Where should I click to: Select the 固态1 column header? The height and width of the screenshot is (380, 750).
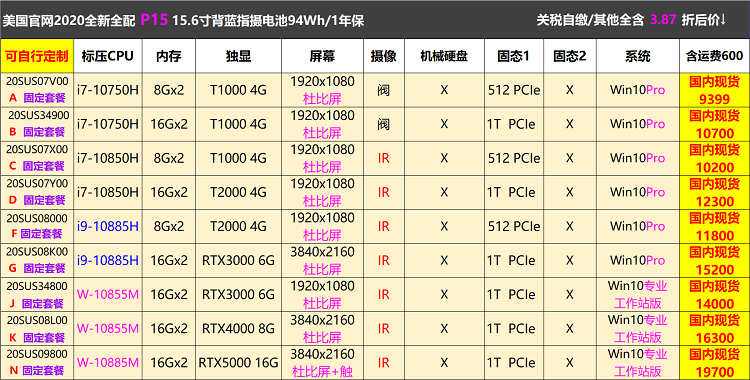tap(514, 56)
